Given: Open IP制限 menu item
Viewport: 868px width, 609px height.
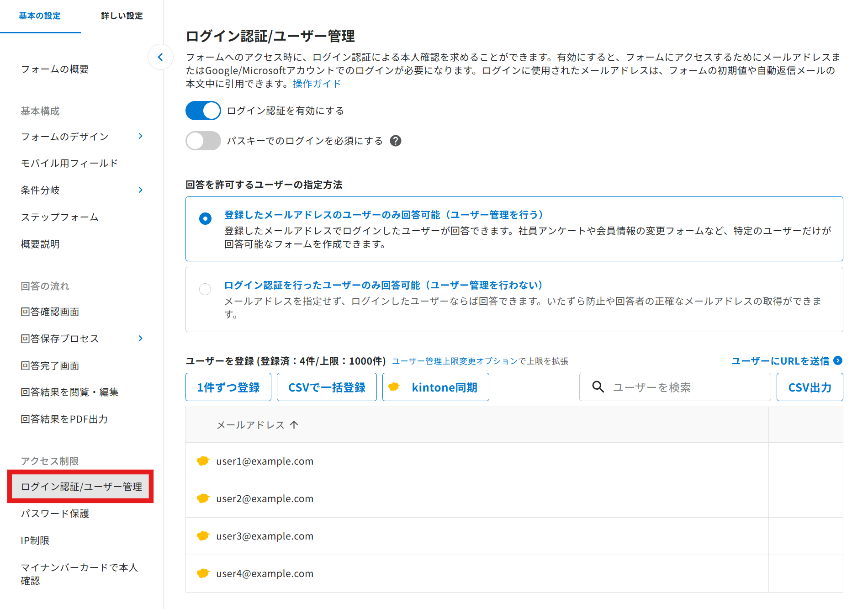Looking at the screenshot, I should point(35,540).
